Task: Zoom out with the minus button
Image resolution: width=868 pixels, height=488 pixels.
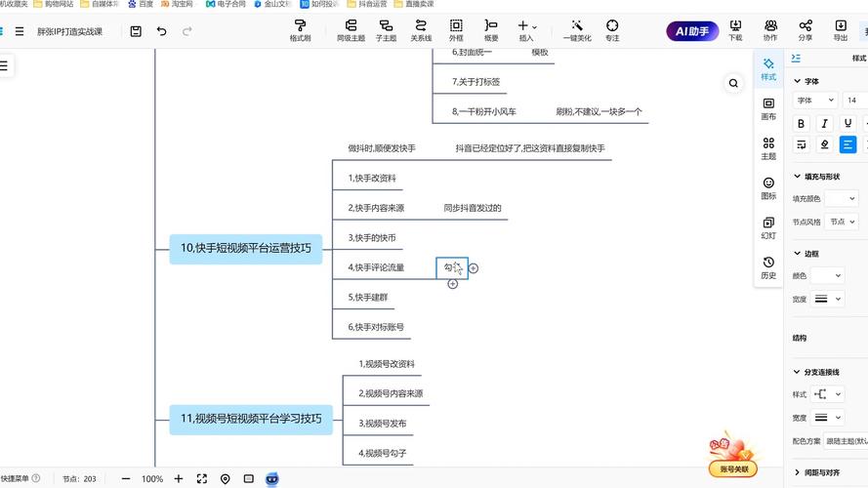Action: coord(126,478)
